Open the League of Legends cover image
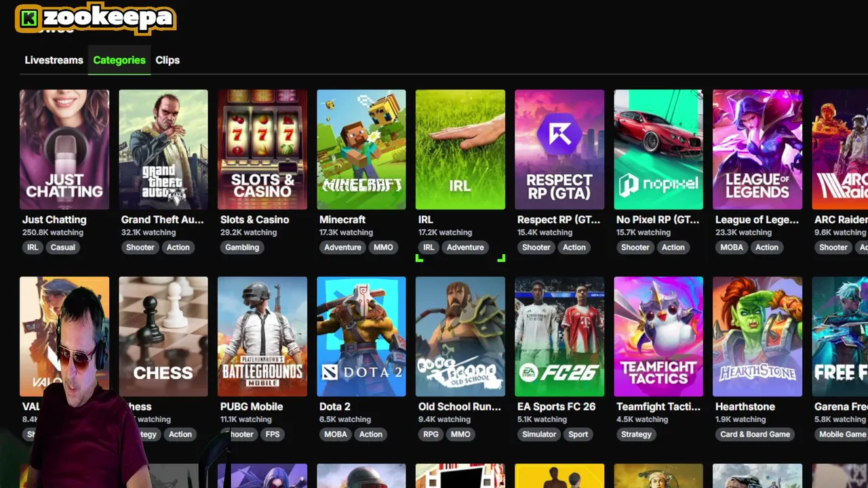The width and height of the screenshot is (868, 488). (757, 149)
